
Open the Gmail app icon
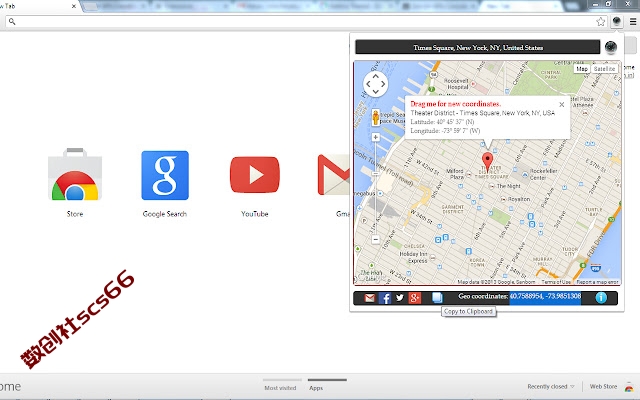pyautogui.click(x=333, y=175)
